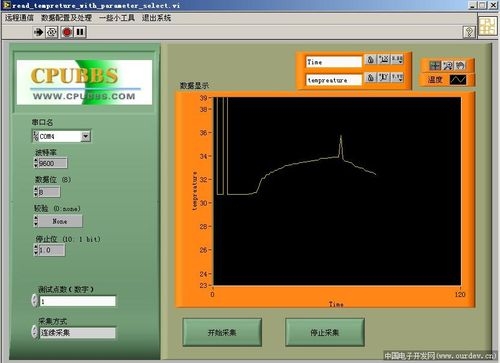The height and width of the screenshot is (363, 500).
Task: Open the None parity selector
Action: 60,221
